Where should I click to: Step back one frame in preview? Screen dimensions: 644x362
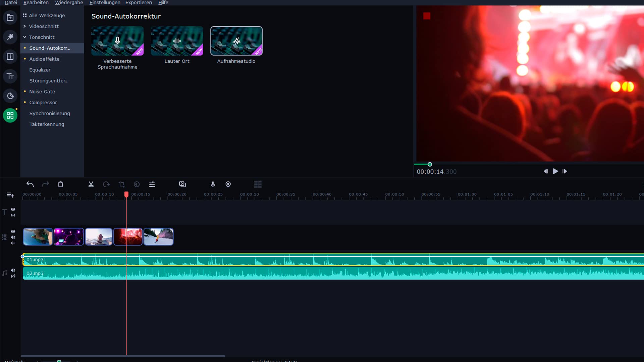coord(546,171)
